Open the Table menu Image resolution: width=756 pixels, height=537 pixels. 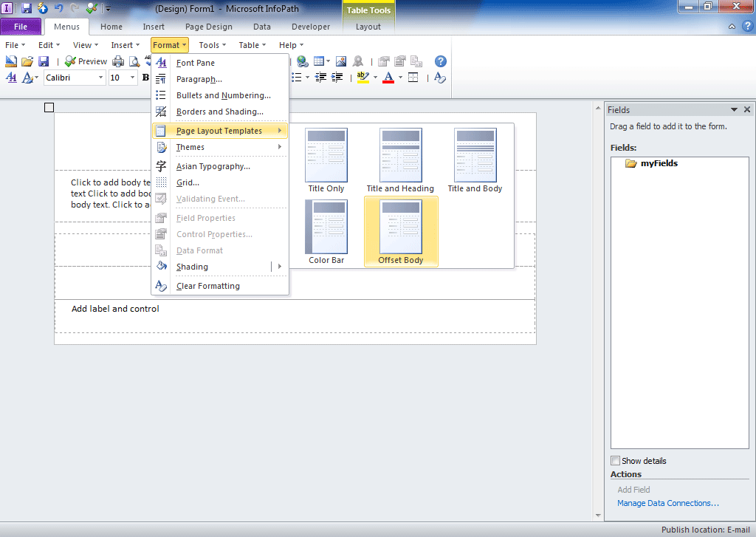(252, 45)
